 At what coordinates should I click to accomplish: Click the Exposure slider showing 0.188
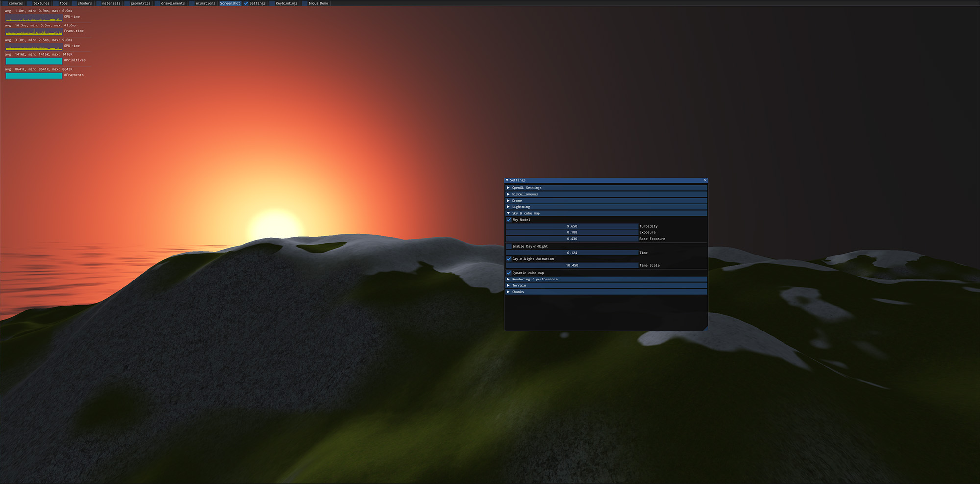tap(572, 232)
